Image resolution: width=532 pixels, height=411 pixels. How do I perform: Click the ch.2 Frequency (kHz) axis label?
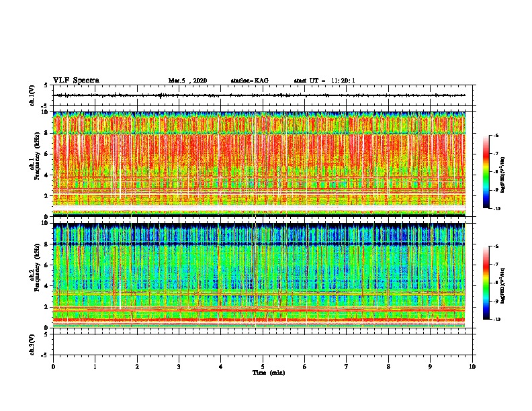[34, 268]
